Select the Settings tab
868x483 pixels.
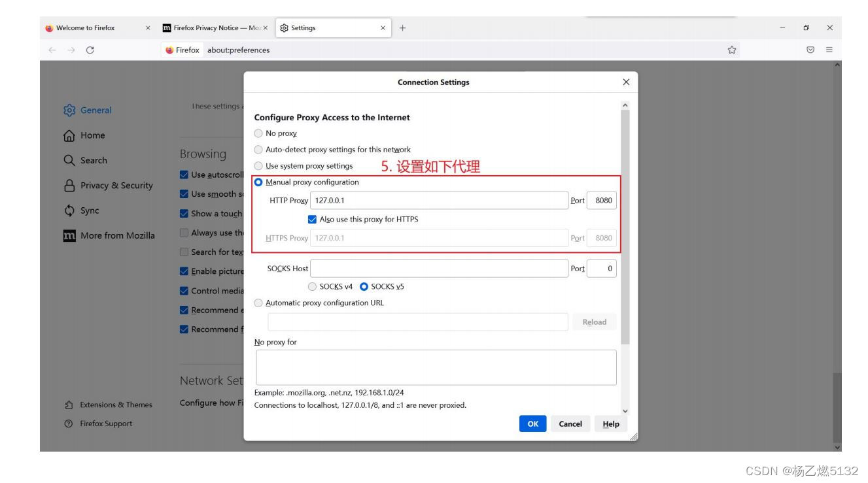(334, 28)
